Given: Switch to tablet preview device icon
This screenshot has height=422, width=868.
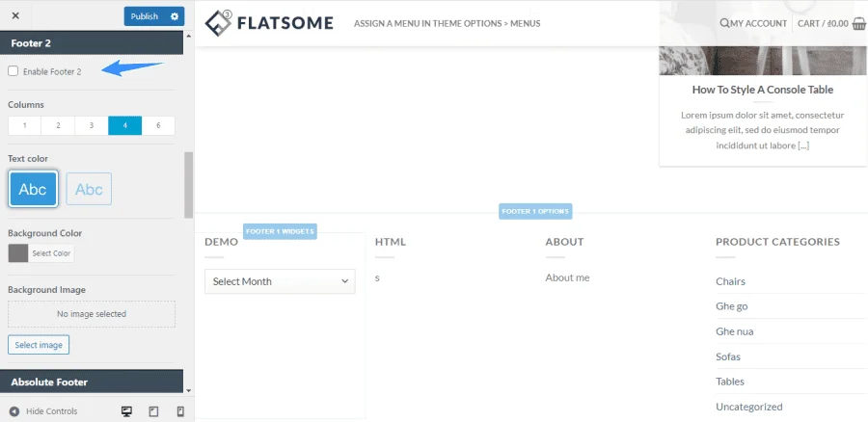Looking at the screenshot, I should pyautogui.click(x=154, y=411).
